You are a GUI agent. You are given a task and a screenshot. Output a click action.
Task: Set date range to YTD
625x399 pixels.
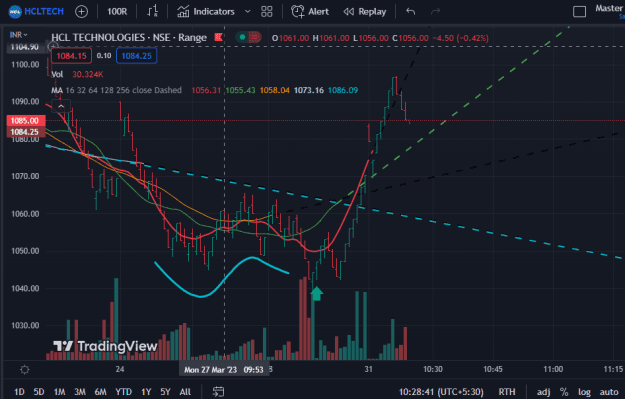pyautogui.click(x=124, y=392)
